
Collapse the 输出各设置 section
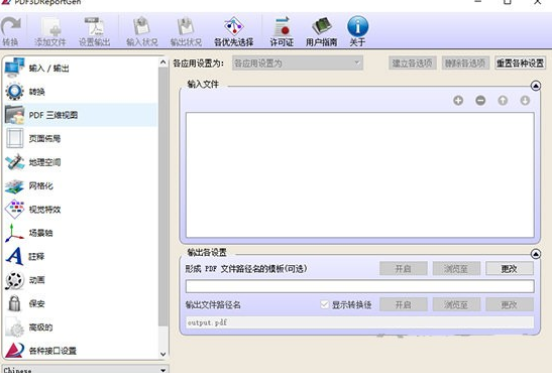pos(535,254)
